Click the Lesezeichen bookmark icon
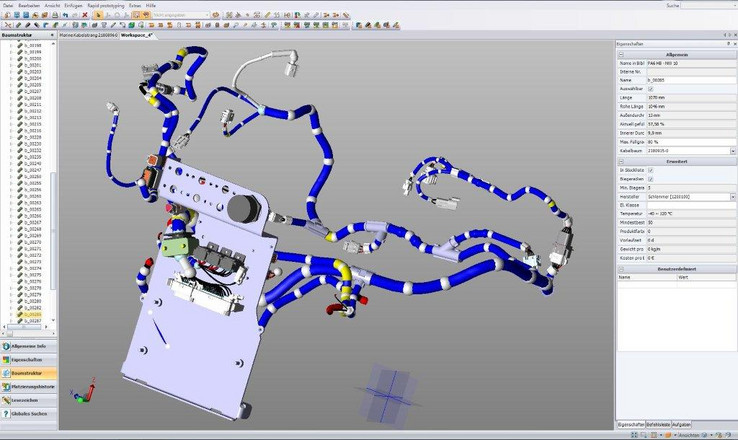The image size is (738, 440). 6,398
